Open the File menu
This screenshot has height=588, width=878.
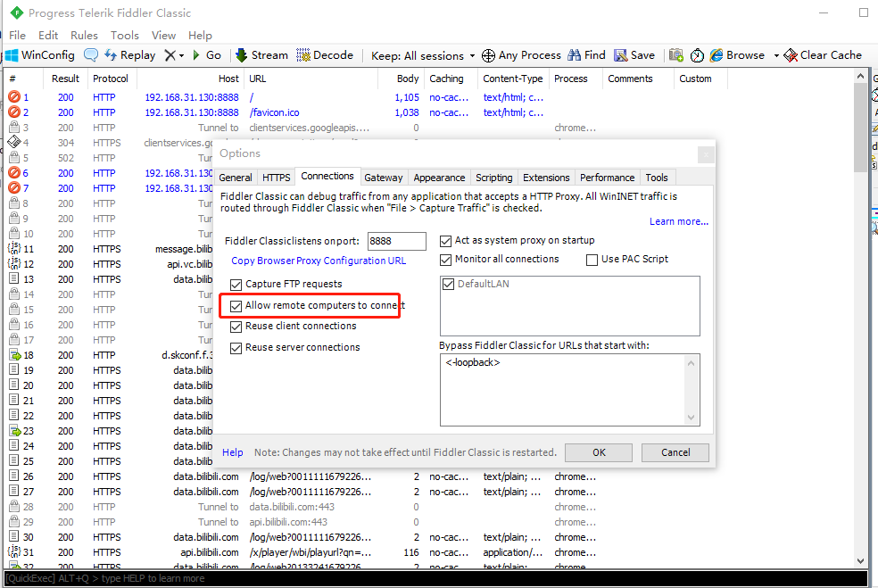click(x=17, y=36)
